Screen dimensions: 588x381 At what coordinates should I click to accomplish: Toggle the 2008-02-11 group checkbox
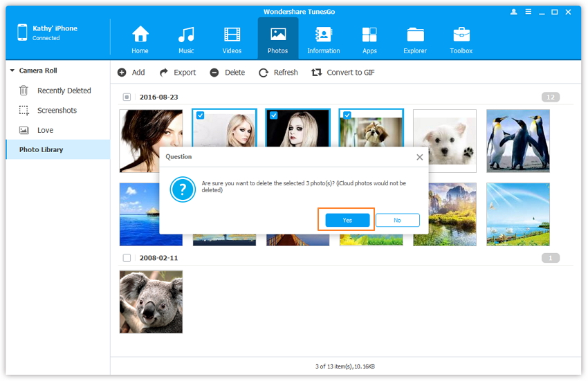pyautogui.click(x=127, y=258)
